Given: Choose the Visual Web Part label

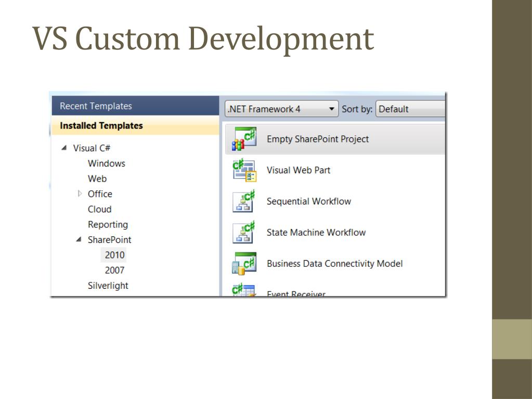Looking at the screenshot, I should pyautogui.click(x=298, y=170).
